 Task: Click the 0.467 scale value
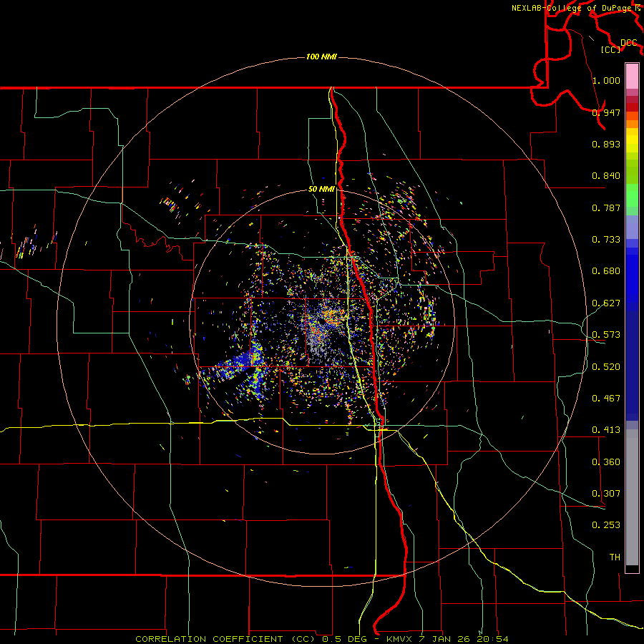click(x=606, y=398)
